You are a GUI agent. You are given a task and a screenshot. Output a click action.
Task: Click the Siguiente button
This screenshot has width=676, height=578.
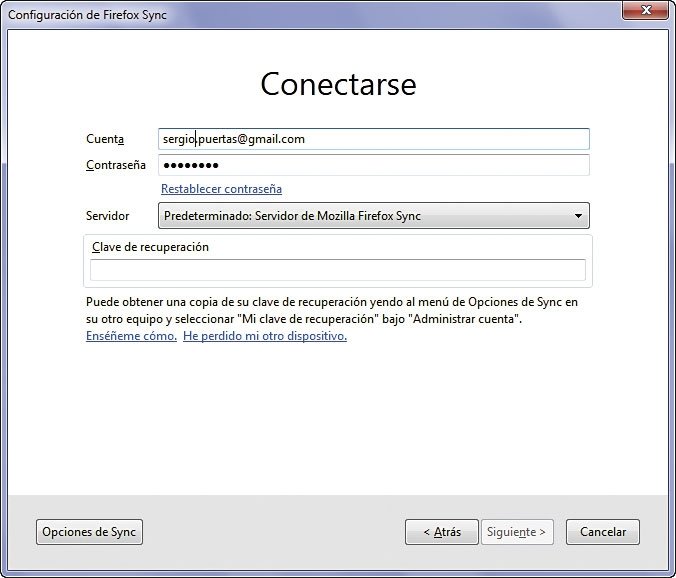pos(517,532)
